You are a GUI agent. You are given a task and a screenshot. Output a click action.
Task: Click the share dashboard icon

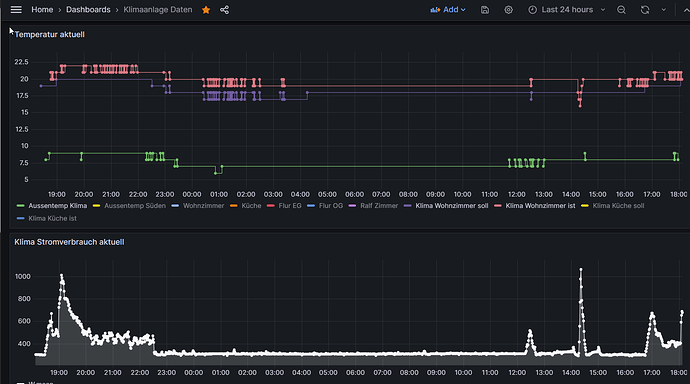point(224,10)
